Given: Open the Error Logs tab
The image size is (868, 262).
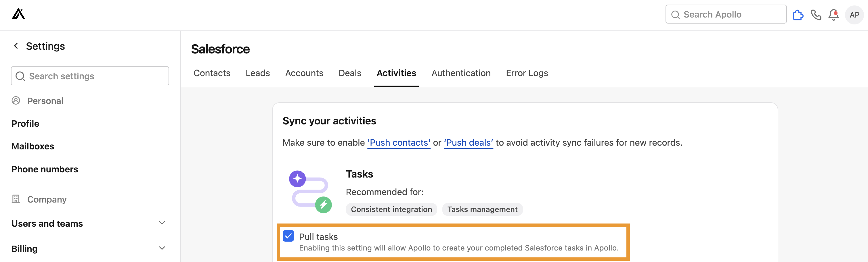Looking at the screenshot, I should pos(527,73).
